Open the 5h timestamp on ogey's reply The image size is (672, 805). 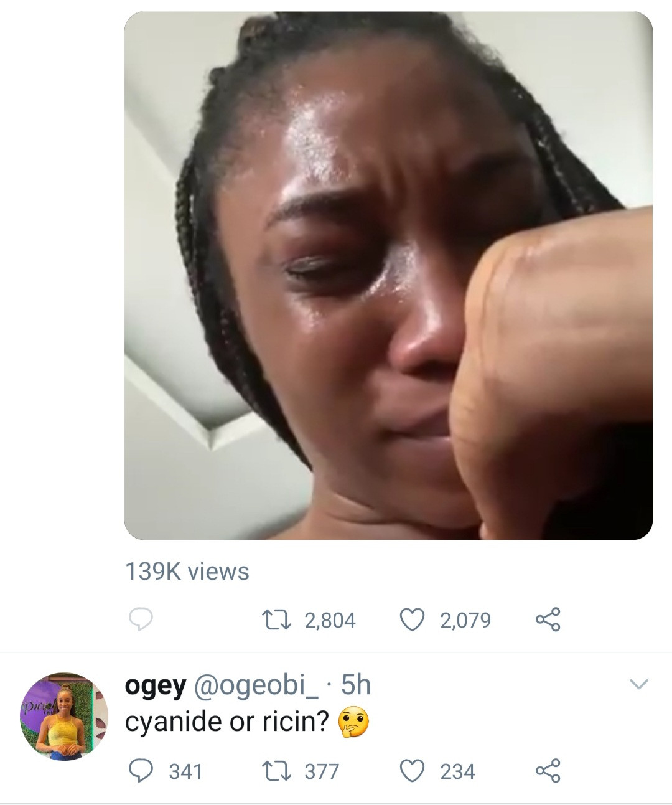356,685
